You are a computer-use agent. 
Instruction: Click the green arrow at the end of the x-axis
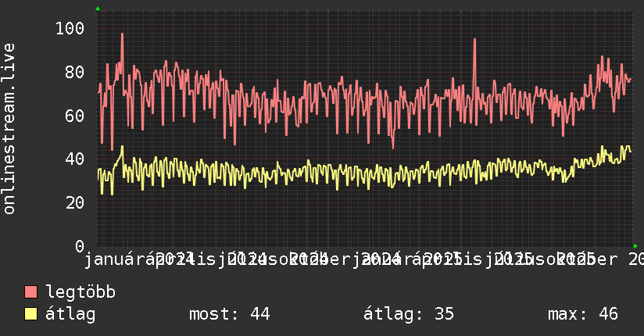pyautogui.click(x=635, y=246)
